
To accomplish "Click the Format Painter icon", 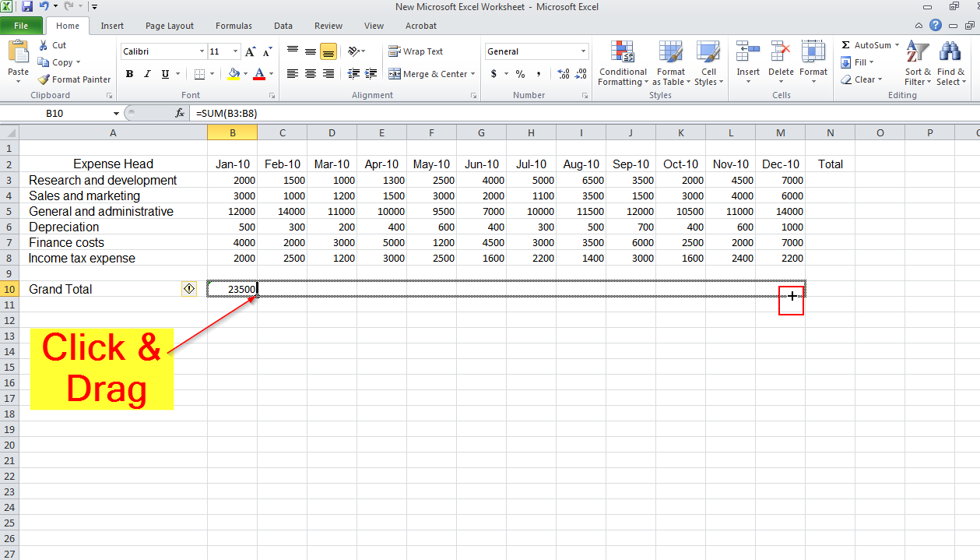I will tap(44, 79).
